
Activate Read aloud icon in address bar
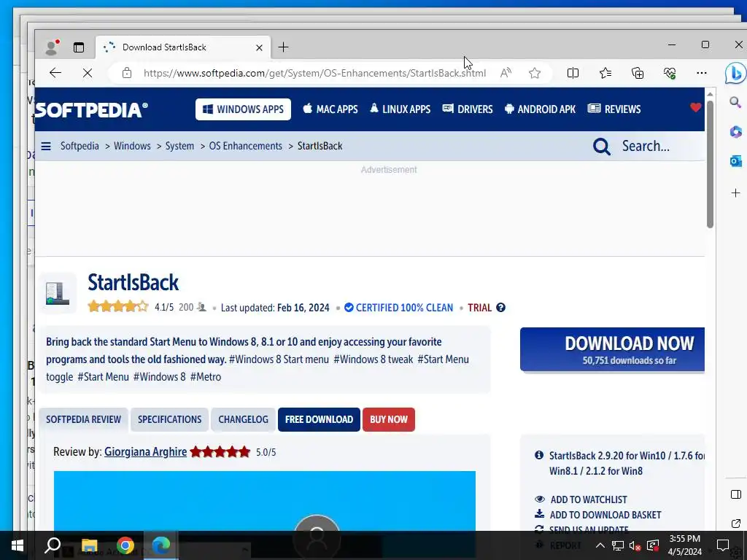click(506, 73)
